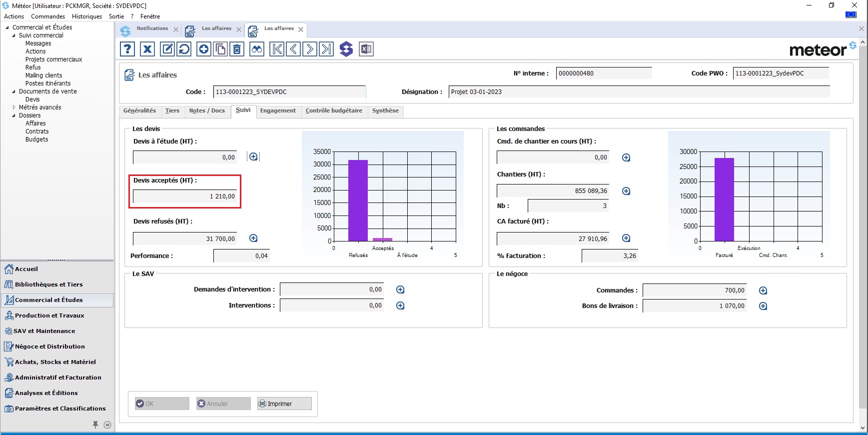Click the Annuler button
The height and width of the screenshot is (435, 868).
coord(223,403)
